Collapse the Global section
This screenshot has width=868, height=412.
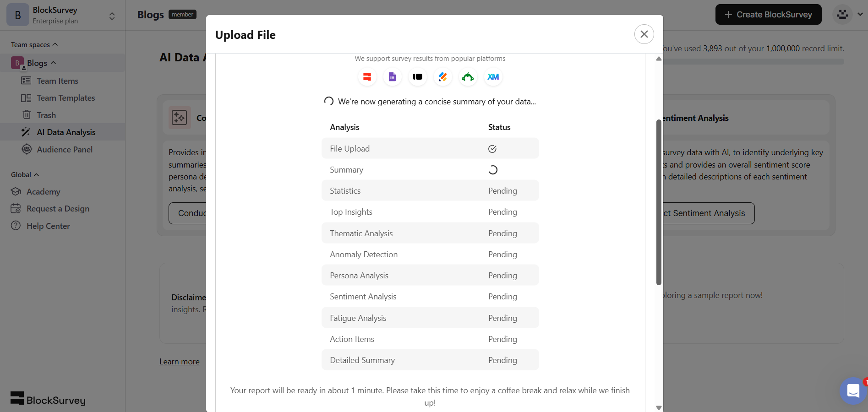click(37, 174)
